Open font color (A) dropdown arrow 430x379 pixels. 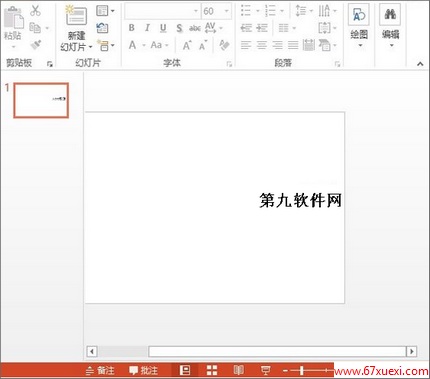[144, 45]
